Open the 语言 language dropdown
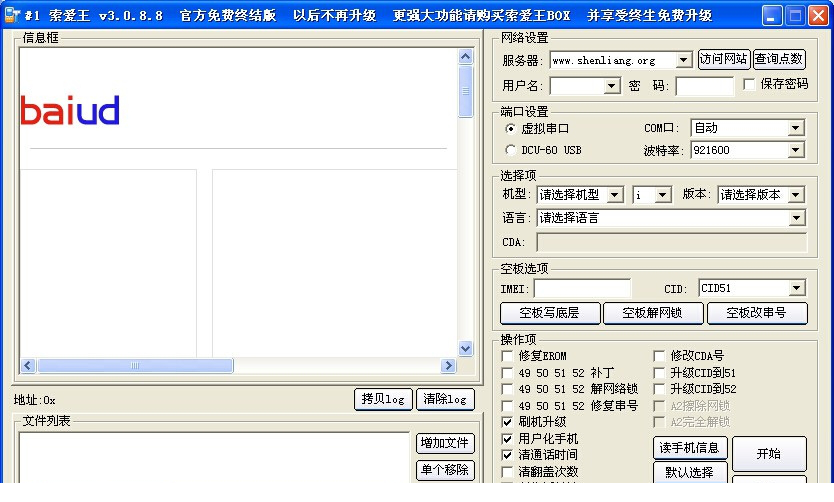Screen dimensions: 834x502 pos(796,217)
